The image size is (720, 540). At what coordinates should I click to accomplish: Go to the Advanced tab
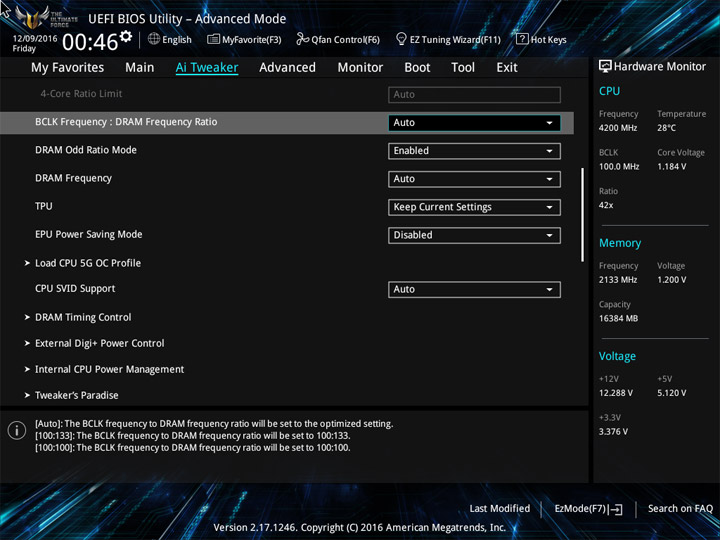pos(287,68)
